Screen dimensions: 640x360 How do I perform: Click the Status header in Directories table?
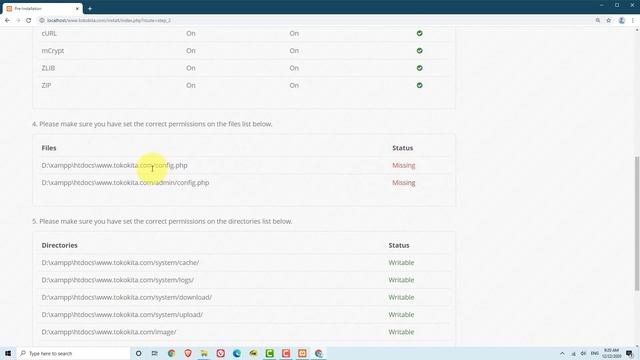(x=399, y=245)
